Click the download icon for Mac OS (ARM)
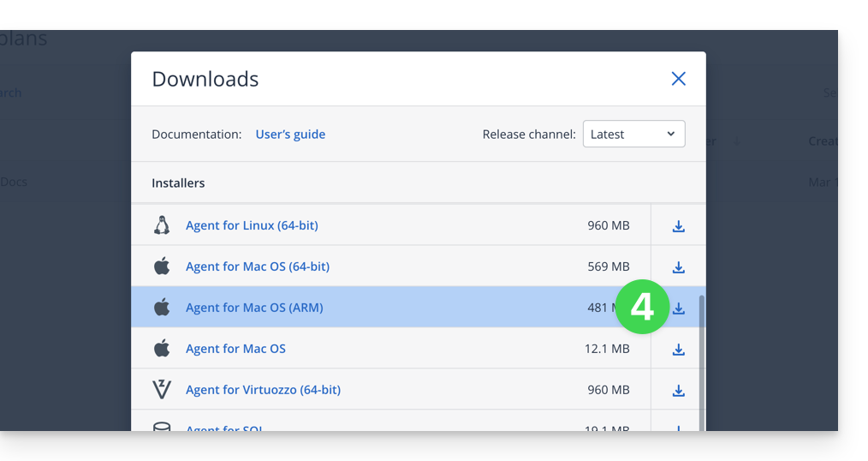 678,308
